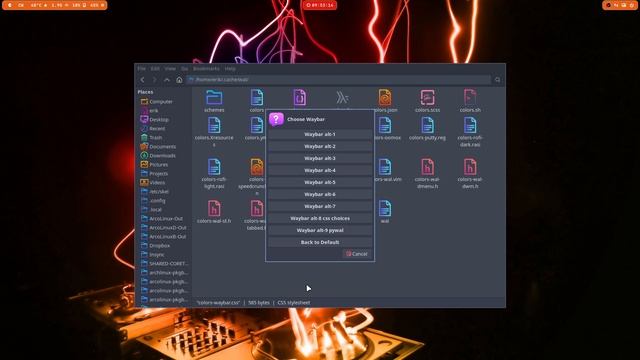Select the colors-oomox file icon
Image resolution: width=640 pixels, height=360 pixels.
[384, 125]
